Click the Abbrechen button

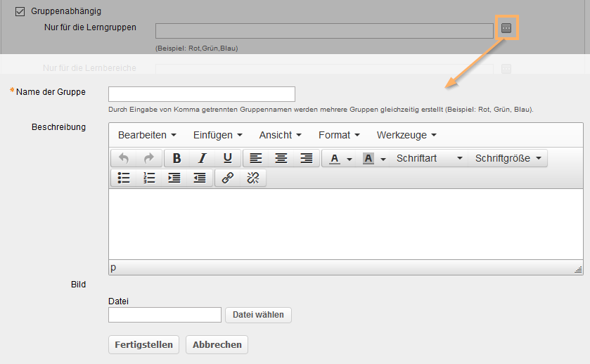217,344
